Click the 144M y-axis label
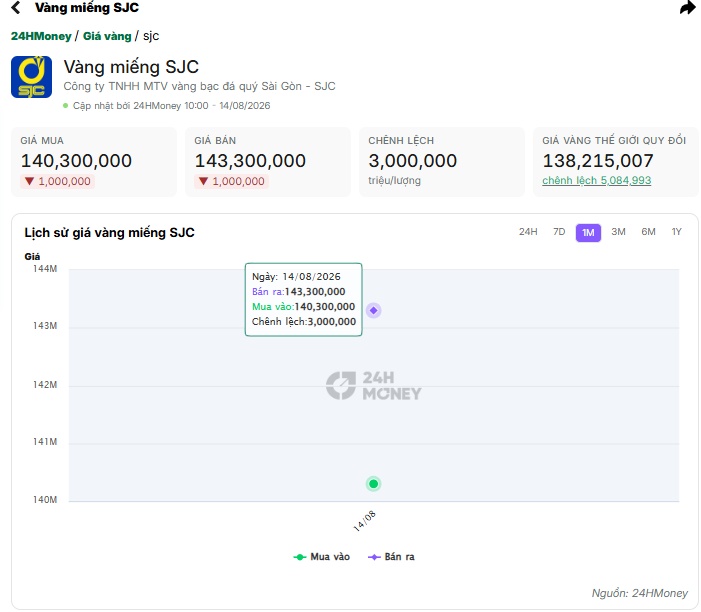Image resolution: width=701 pixels, height=612 pixels. tap(45, 269)
